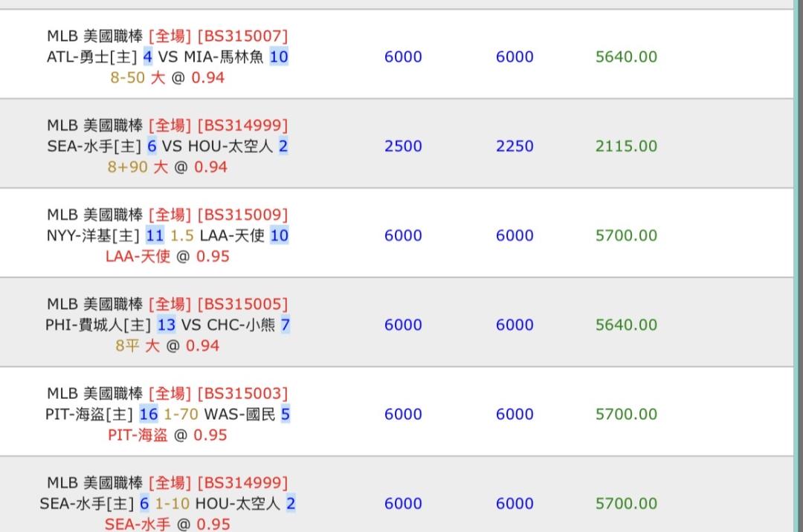
Task: Click the "LAA-天使 @ 0.95" pick
Action: click(x=167, y=256)
